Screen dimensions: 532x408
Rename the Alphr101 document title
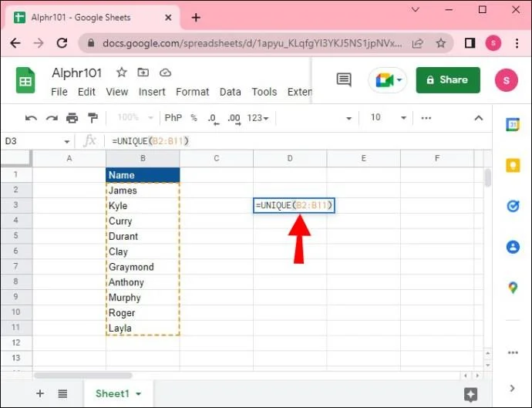76,72
